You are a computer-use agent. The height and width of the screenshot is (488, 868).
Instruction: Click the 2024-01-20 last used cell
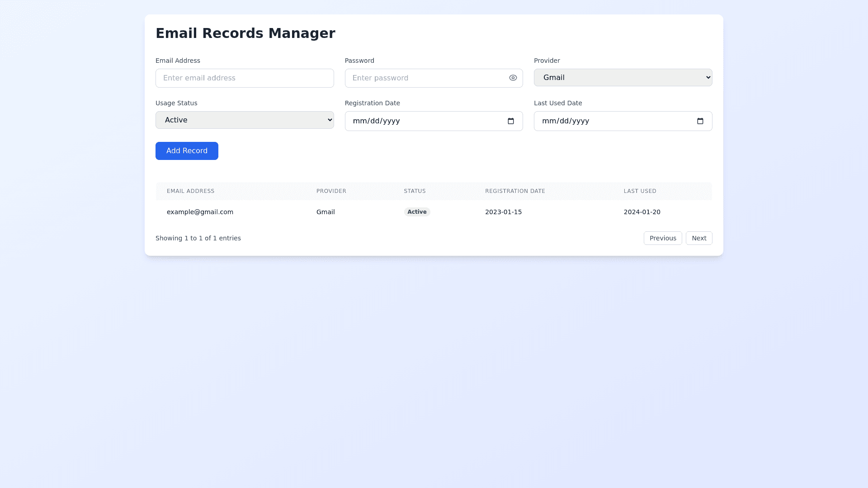(642, 212)
